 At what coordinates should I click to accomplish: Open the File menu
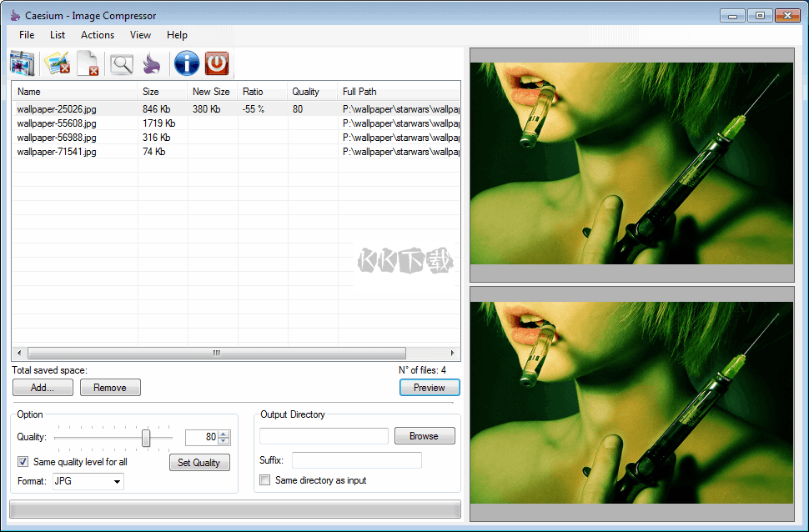pos(27,35)
